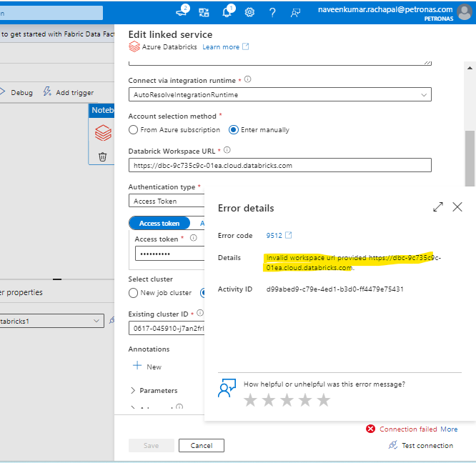Click the Cancel button
The height and width of the screenshot is (463, 476).
[202, 445]
